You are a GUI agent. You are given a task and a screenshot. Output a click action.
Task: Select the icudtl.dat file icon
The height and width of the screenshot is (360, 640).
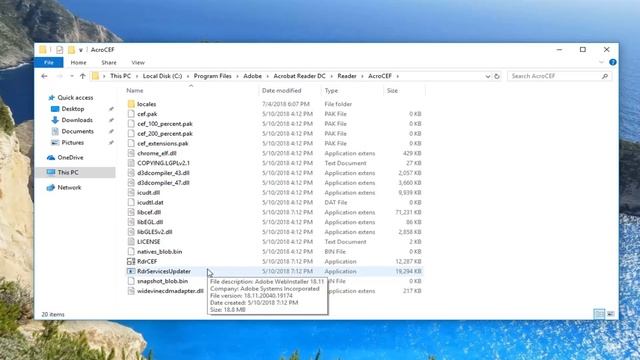click(x=131, y=202)
